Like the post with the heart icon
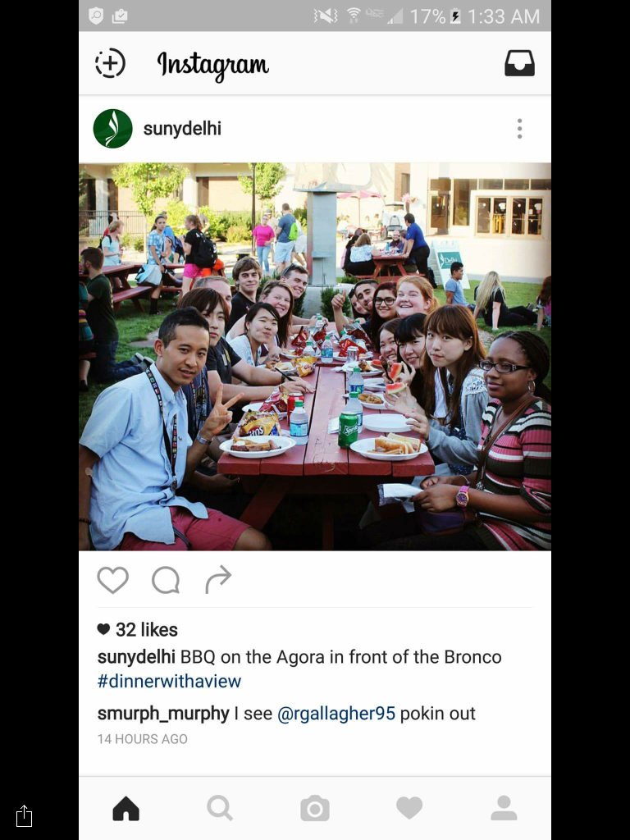Viewport: 630px width, 840px height. click(112, 580)
